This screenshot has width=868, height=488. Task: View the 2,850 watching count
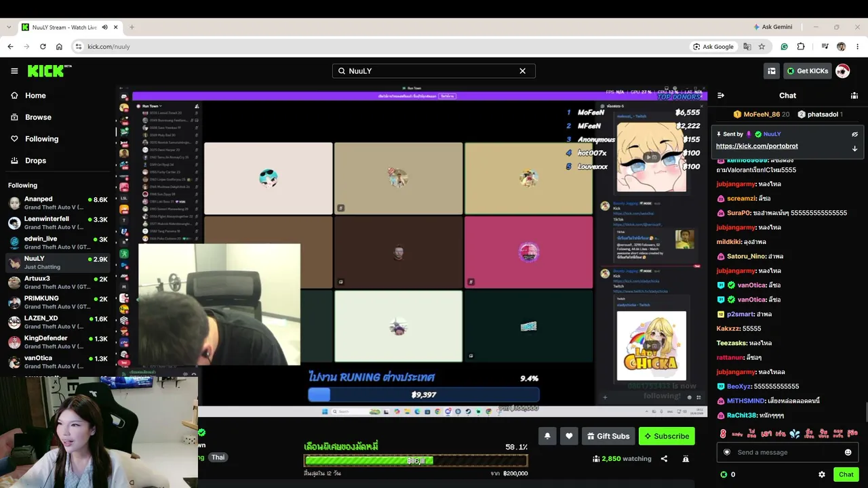coord(622,459)
